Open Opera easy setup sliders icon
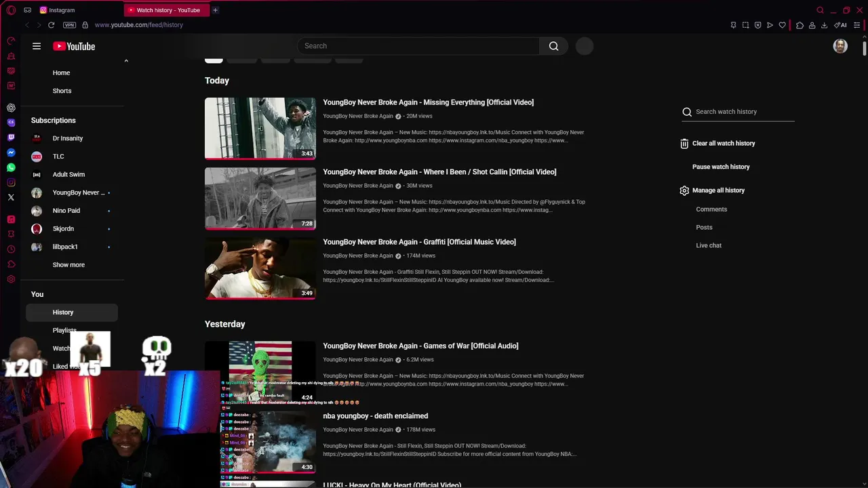This screenshot has height=488, width=868. 857,25
